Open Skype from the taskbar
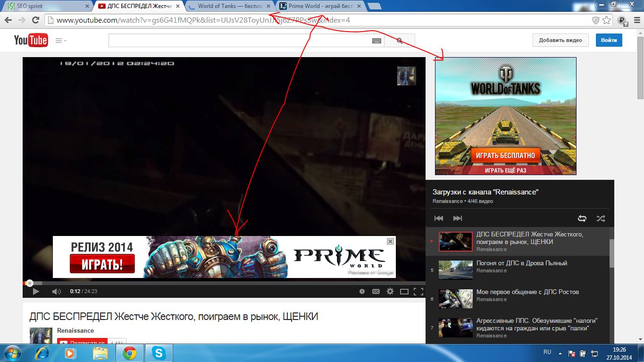The height and width of the screenshot is (362, 644). coord(159,353)
